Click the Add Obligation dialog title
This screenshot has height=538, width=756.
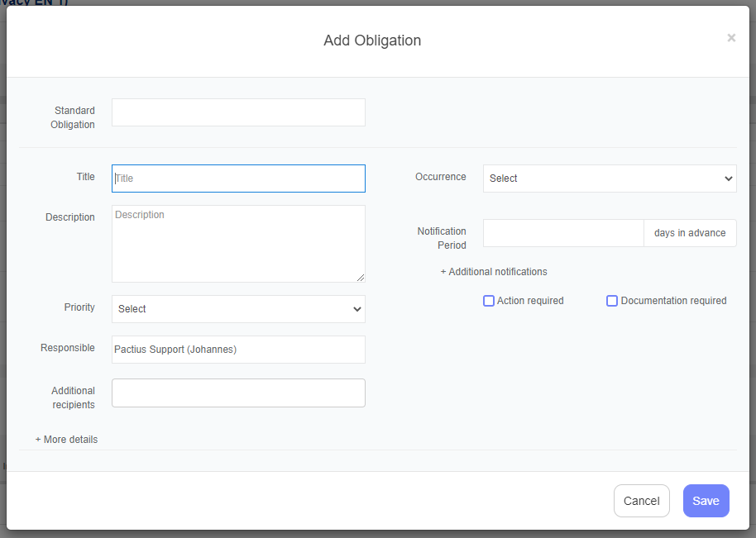(372, 40)
